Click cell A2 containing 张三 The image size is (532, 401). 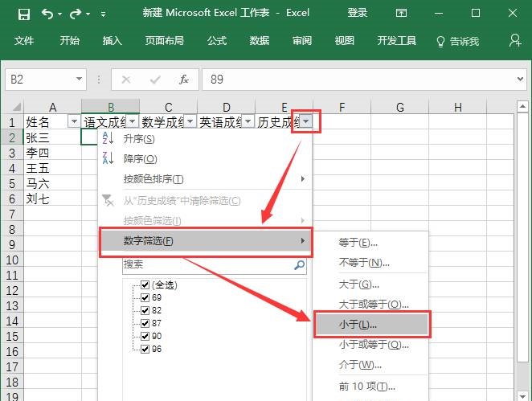point(52,137)
